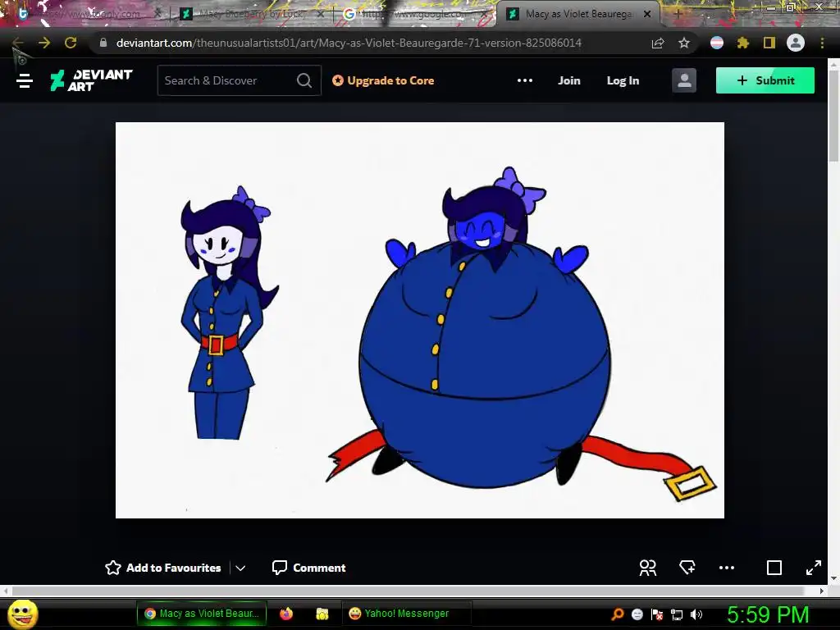Screen dimensions: 840x630
Task: Click the award badge icon below artwork
Action: coord(687,568)
